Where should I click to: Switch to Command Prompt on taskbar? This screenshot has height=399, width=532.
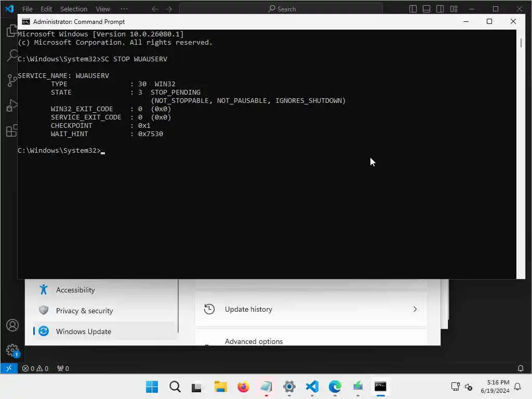click(x=380, y=387)
